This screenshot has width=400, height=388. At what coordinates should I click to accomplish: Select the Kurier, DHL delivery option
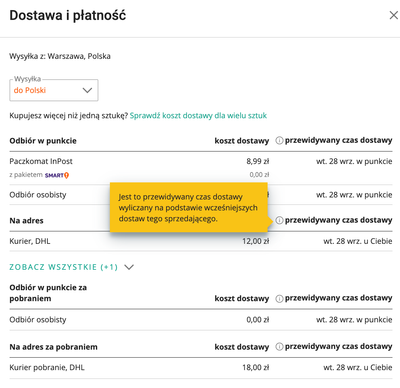(201, 241)
